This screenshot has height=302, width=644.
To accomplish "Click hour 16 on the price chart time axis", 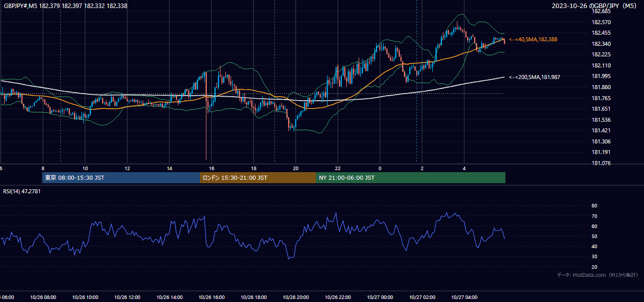I will 212,169.
